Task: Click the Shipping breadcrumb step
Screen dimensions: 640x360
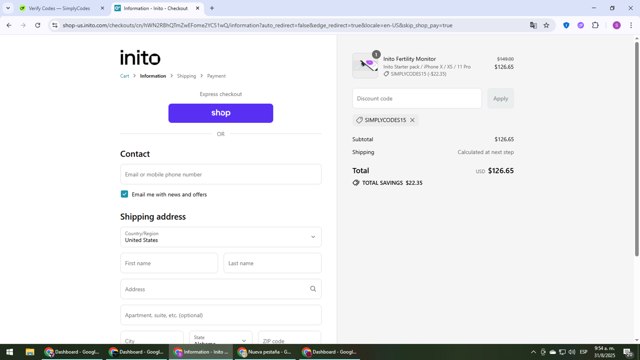Action: [x=187, y=76]
